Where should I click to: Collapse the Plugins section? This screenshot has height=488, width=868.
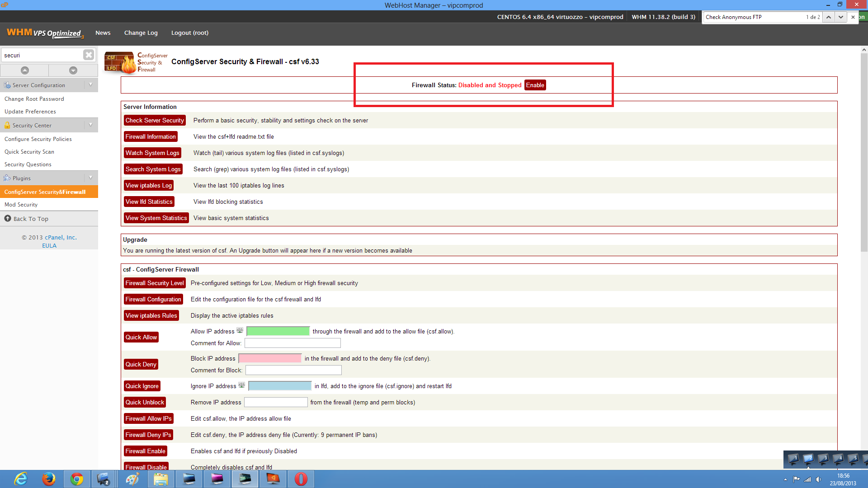[91, 178]
